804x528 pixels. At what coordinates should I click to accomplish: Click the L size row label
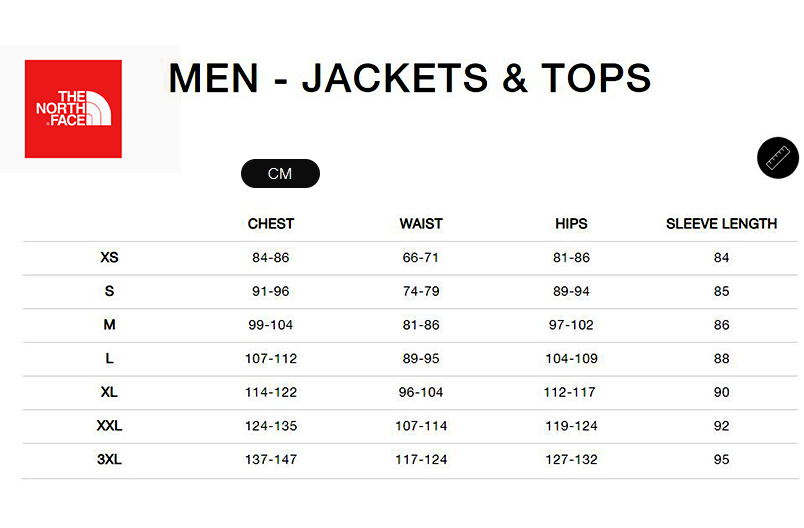[109, 358]
